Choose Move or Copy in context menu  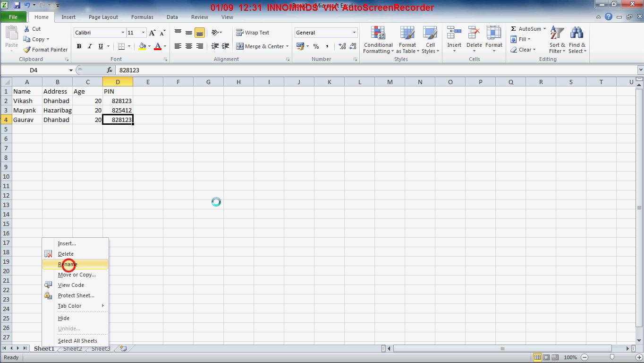pyautogui.click(x=76, y=275)
